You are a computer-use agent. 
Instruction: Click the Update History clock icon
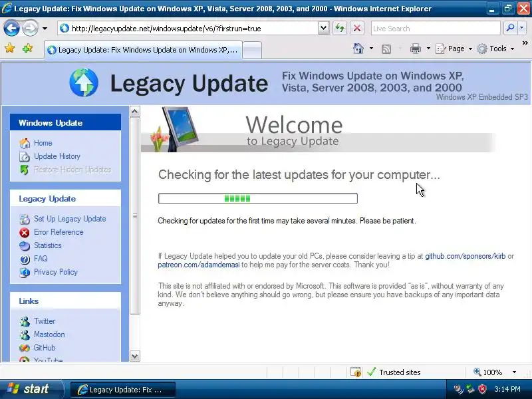tap(25, 156)
